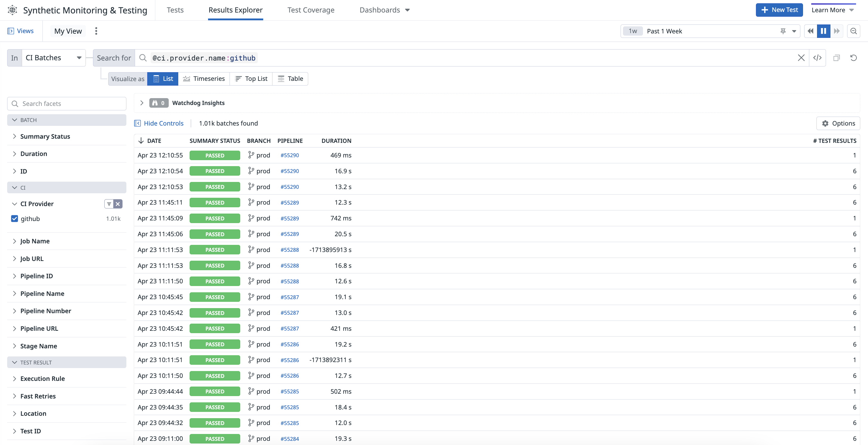Switch to the Tests tab

click(x=175, y=10)
